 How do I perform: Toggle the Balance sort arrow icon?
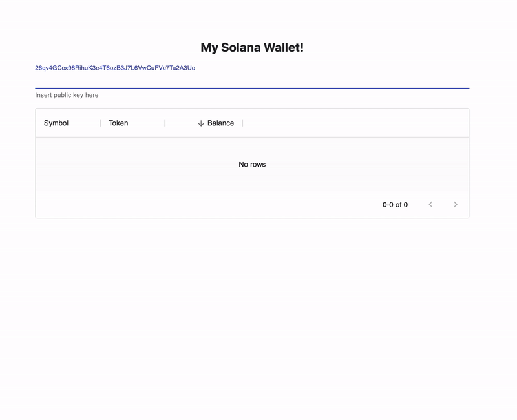(201, 123)
